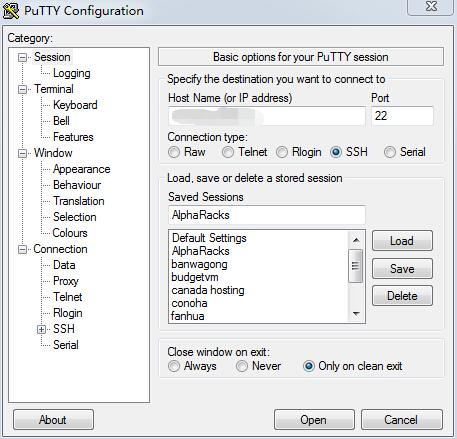
Task: Open the Appearance settings category
Action: point(82,169)
